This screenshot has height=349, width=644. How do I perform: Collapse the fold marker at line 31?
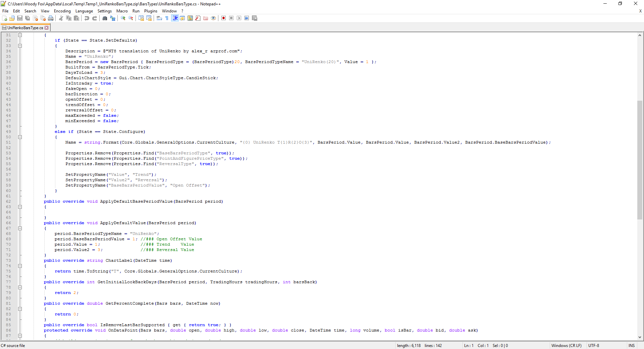20,35
